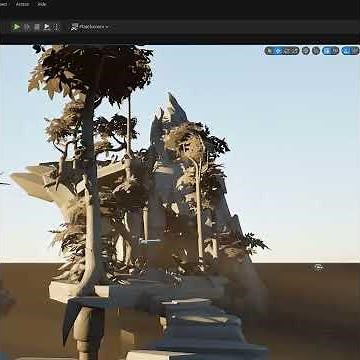The width and height of the screenshot is (360, 360).
Task: Open the Actor menu
Action: (23, 4)
